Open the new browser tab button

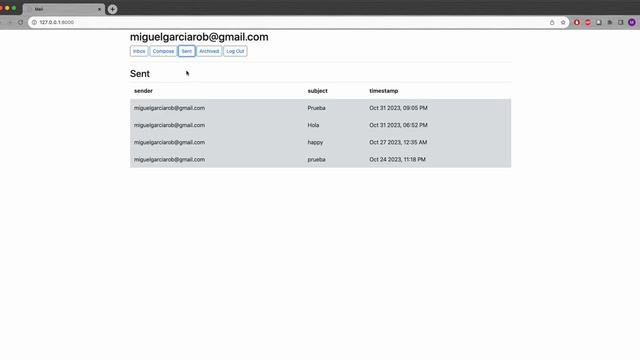pyautogui.click(x=112, y=9)
